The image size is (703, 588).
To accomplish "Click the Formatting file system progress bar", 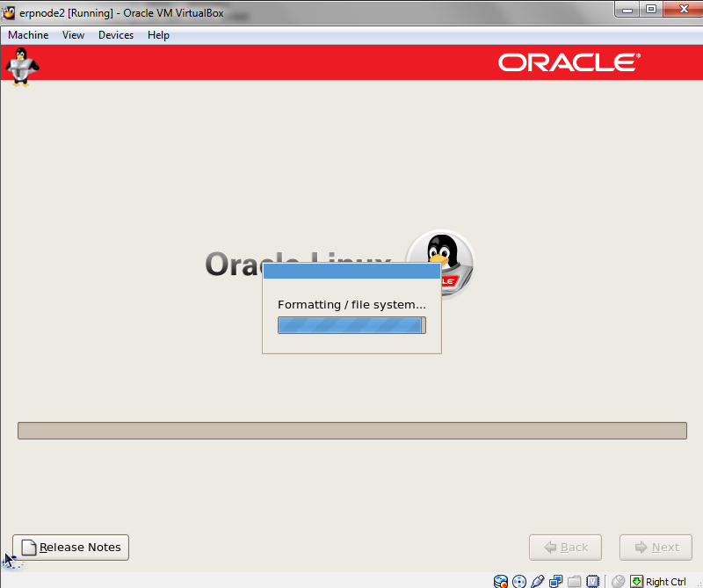I will tap(352, 325).
